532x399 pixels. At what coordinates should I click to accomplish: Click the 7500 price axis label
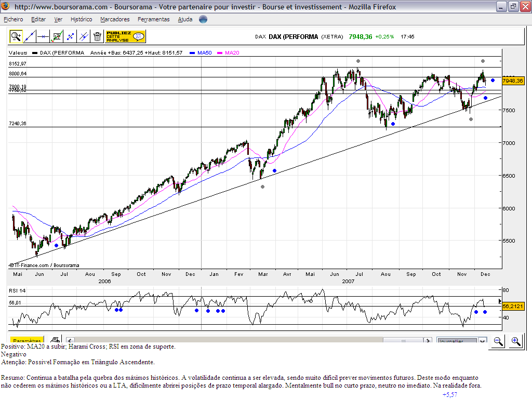(509, 110)
